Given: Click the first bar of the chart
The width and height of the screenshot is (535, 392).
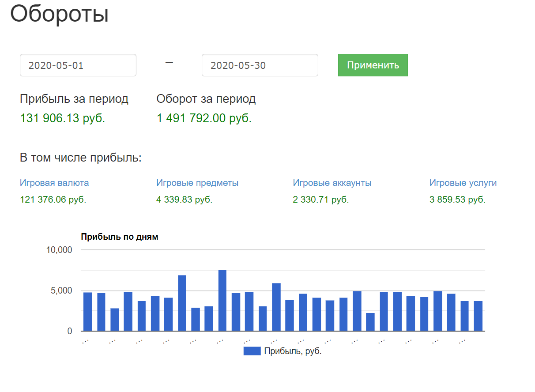Looking at the screenshot, I should point(87,311).
